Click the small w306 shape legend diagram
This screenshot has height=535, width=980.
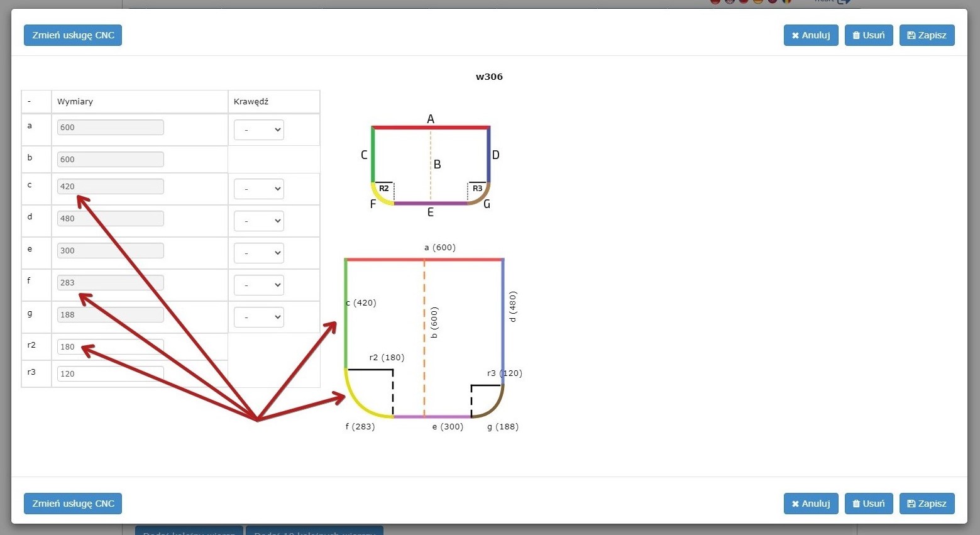click(431, 165)
